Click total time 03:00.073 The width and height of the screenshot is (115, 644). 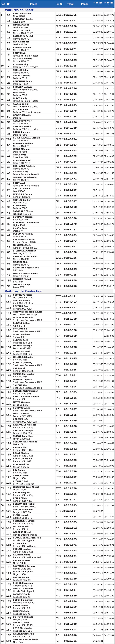71,241
